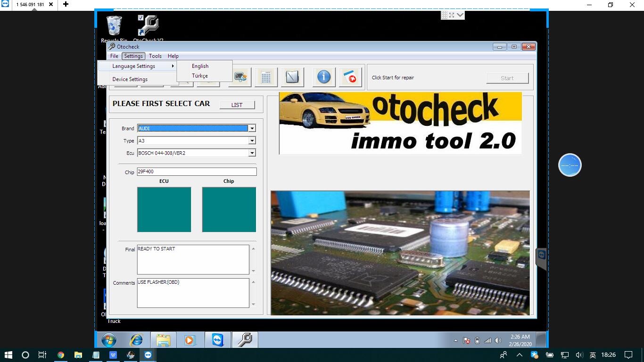Click the remote tray battery icon
The image size is (644, 362).
tap(477, 340)
